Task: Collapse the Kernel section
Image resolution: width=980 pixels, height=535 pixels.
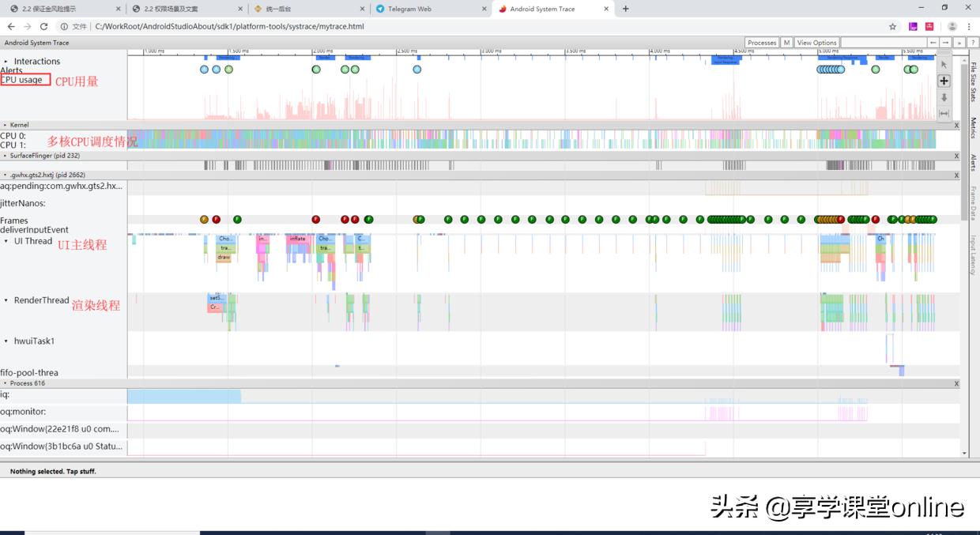Action: pos(6,125)
